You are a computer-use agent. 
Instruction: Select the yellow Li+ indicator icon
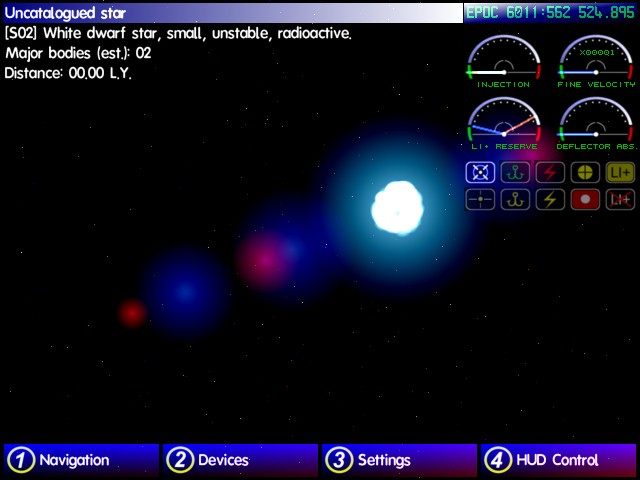(x=620, y=172)
